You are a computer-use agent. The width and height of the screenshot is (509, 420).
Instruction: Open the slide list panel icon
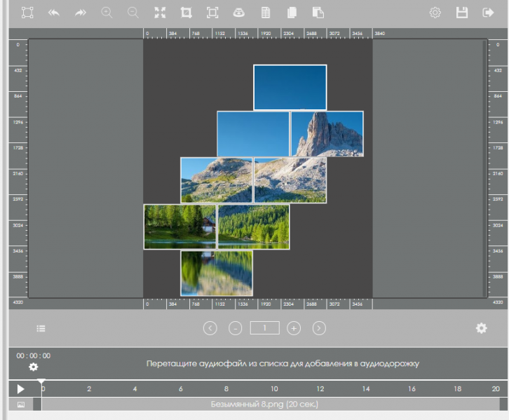(x=41, y=328)
